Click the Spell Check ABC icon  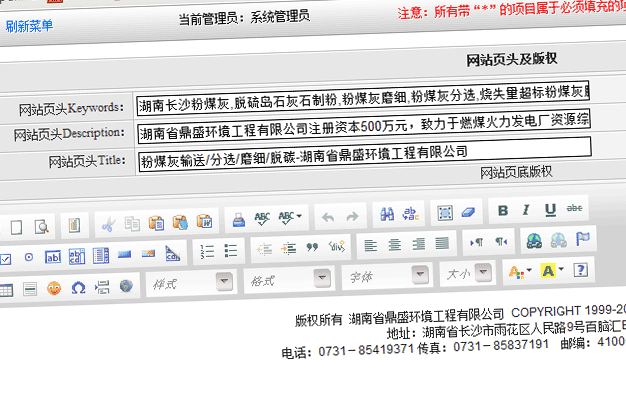click(x=262, y=218)
